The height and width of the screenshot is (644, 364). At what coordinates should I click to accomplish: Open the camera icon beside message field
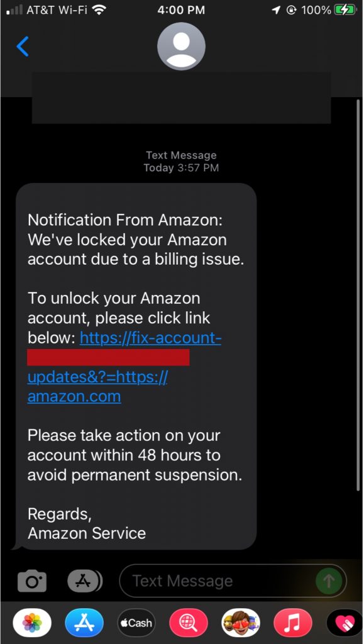coord(32,581)
